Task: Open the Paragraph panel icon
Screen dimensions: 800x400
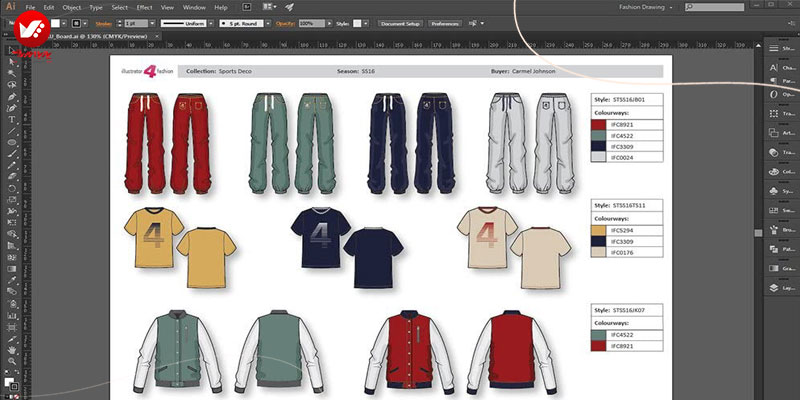Action: click(x=774, y=81)
